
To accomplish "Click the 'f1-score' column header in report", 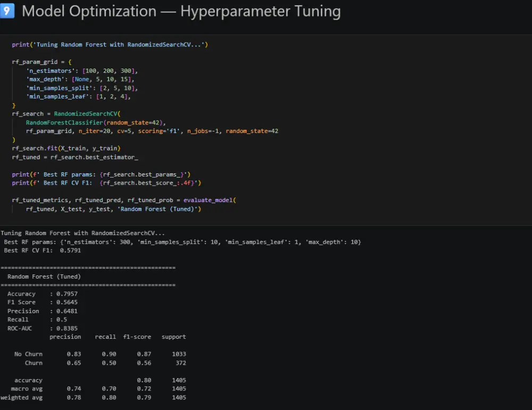I will click(137, 337).
